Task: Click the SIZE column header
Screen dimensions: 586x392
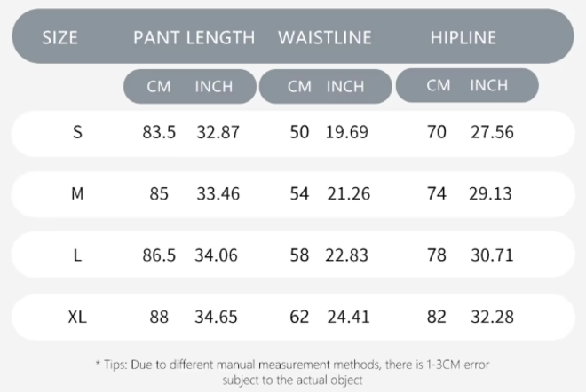Action: [60, 38]
